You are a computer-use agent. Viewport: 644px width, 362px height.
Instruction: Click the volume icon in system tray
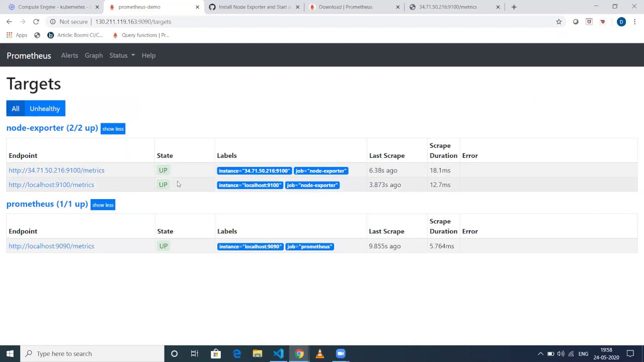coord(560,353)
